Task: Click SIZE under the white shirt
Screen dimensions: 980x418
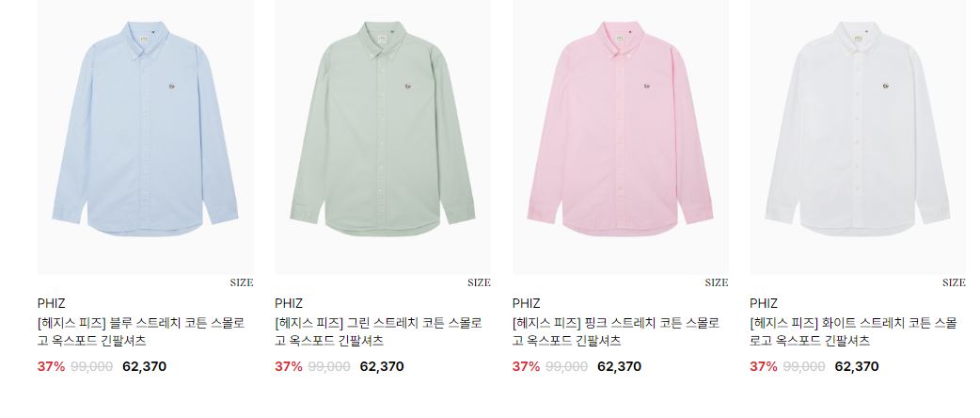Action: (954, 282)
